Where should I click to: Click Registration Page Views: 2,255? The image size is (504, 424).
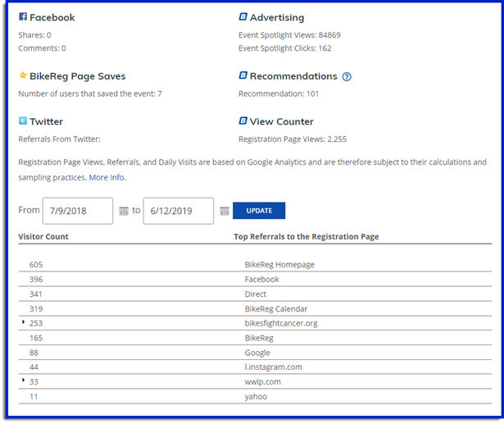[293, 139]
